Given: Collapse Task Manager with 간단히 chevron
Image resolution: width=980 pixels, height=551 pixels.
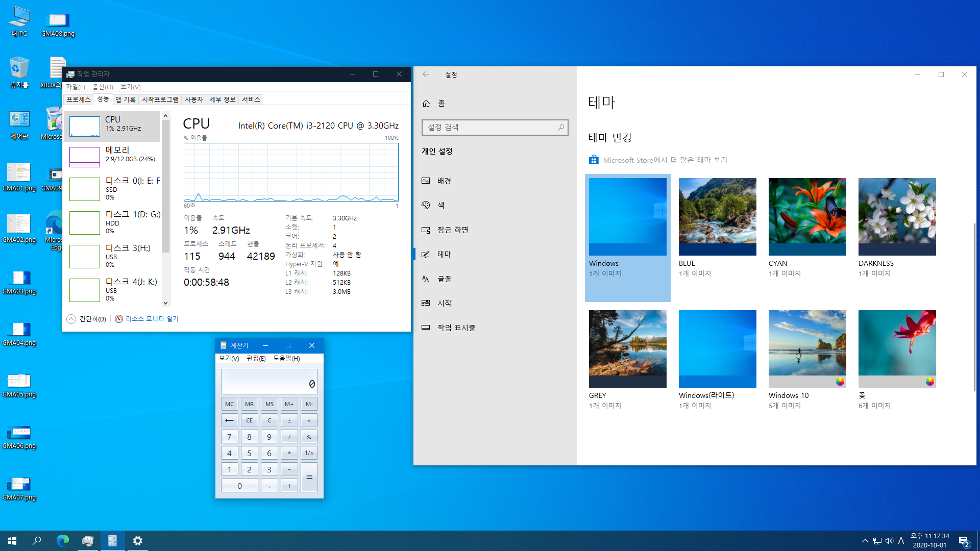Looking at the screenshot, I should tap(71, 319).
